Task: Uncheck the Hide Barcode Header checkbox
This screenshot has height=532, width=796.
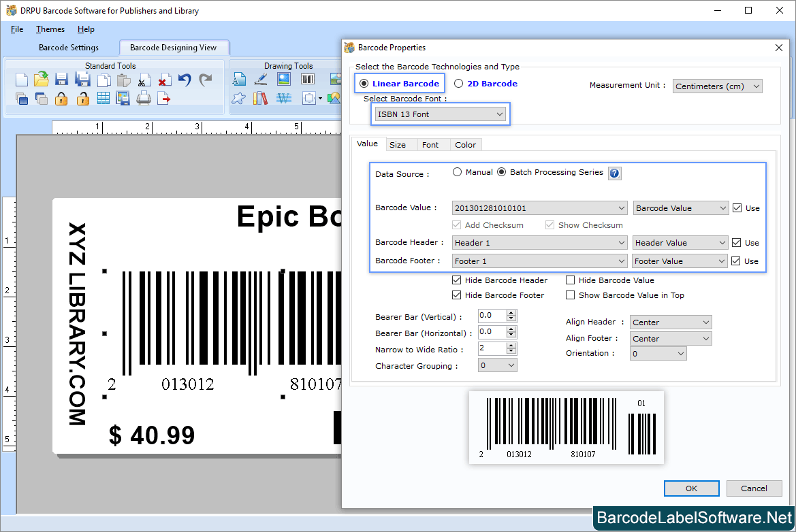Action: tap(457, 280)
